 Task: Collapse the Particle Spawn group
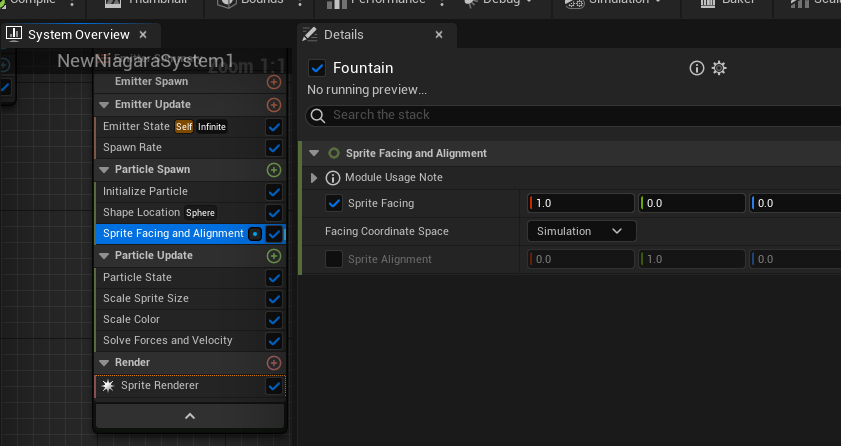click(104, 170)
